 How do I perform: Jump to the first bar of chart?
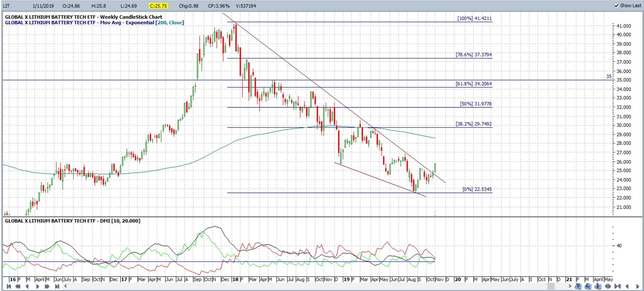9,286
